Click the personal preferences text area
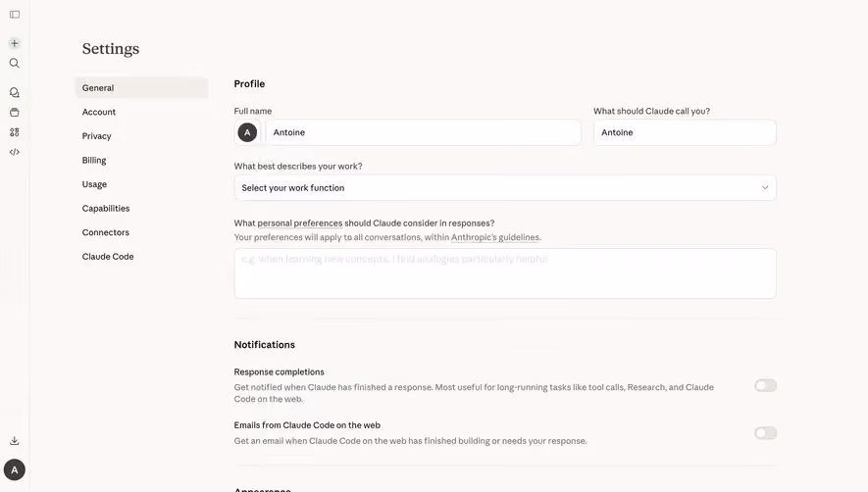The image size is (868, 492). click(505, 273)
